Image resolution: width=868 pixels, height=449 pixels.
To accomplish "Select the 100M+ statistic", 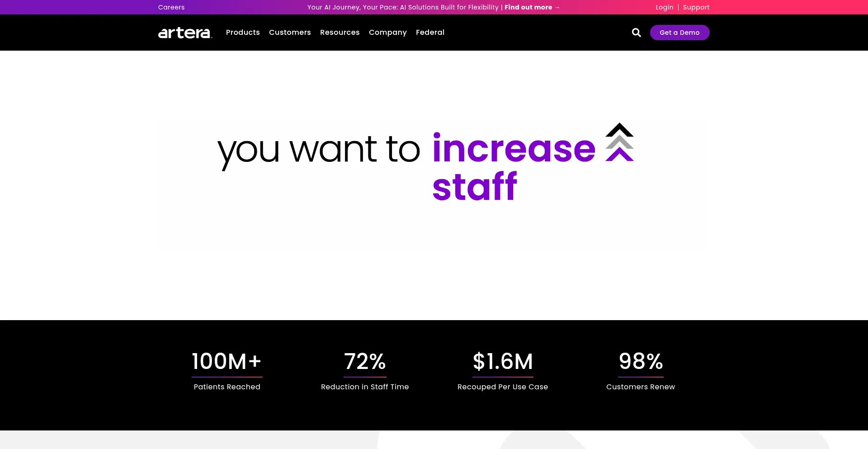I will (x=227, y=362).
